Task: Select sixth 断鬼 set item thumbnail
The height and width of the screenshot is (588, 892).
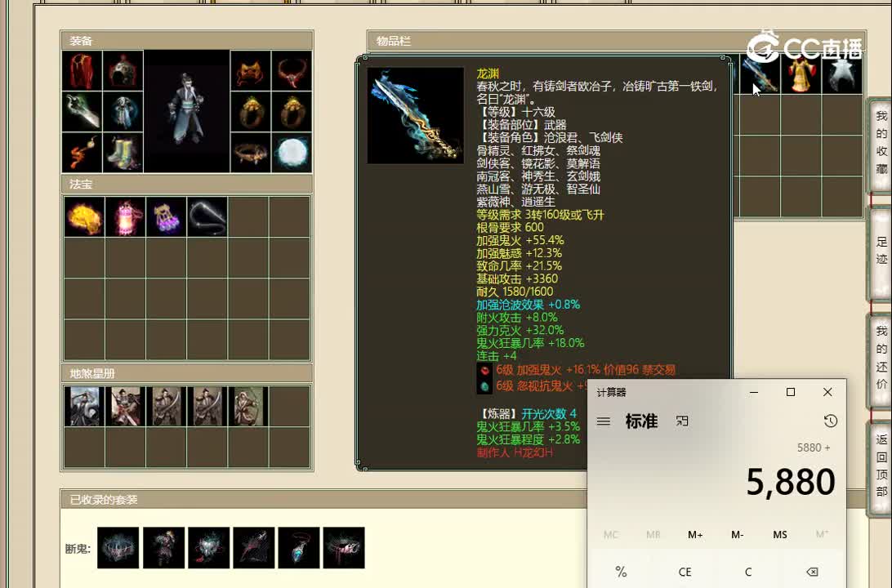Action: point(344,548)
